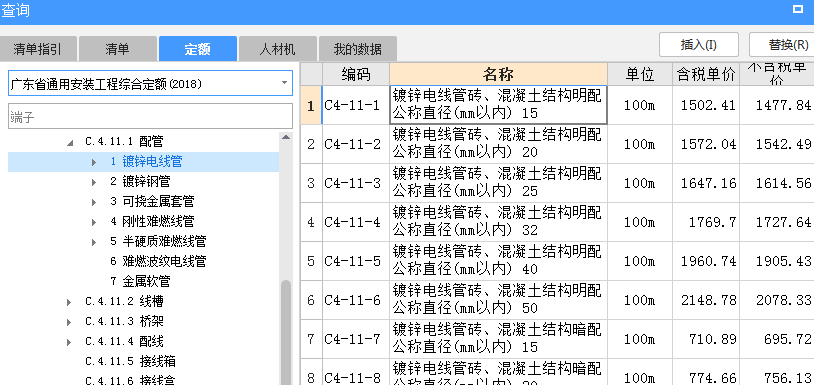The image size is (814, 385).
Task: Click the tree scrollbar up arrow
Action: pos(286,137)
